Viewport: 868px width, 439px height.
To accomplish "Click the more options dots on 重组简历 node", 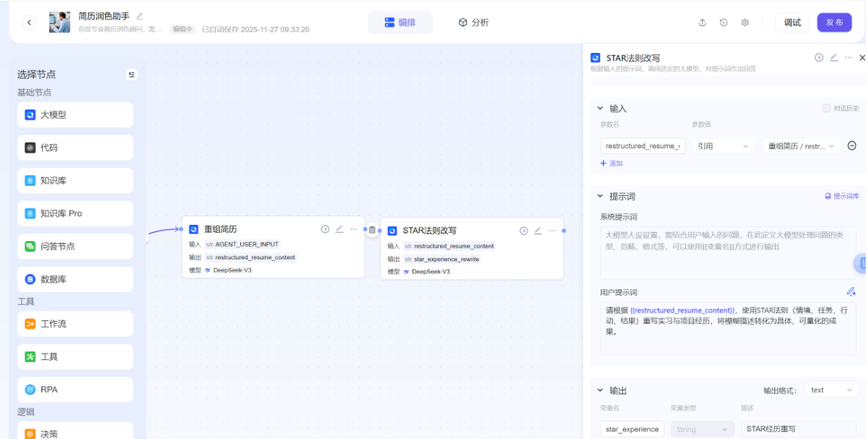I will point(353,229).
